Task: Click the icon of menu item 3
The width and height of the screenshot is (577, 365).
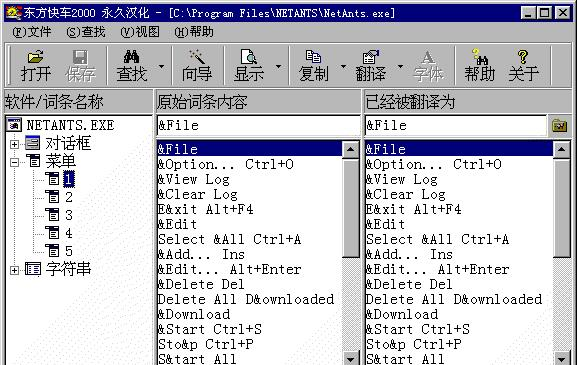Action: pos(52,215)
